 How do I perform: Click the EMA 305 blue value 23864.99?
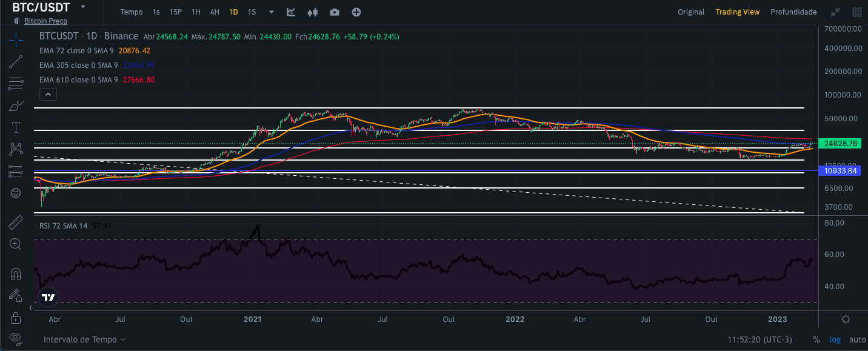point(139,65)
